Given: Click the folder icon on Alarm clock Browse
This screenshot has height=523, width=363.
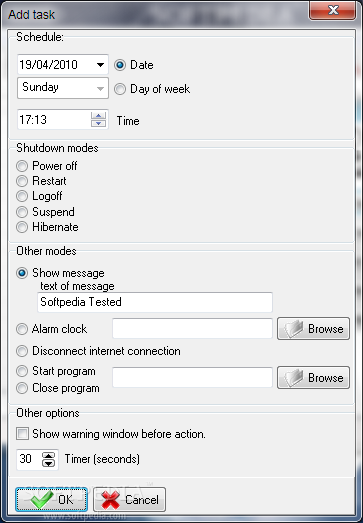Looking at the screenshot, I should click(x=293, y=329).
